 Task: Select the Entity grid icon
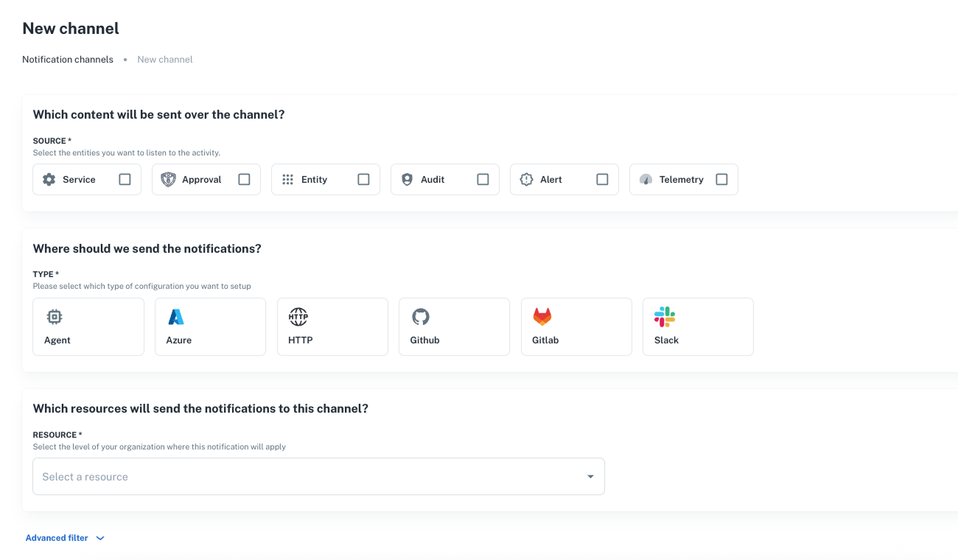pyautogui.click(x=287, y=179)
